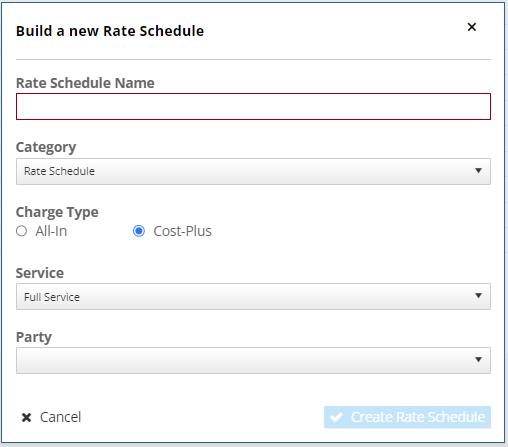
Task: Click the Create Rate Schedule button
Action: tap(407, 417)
